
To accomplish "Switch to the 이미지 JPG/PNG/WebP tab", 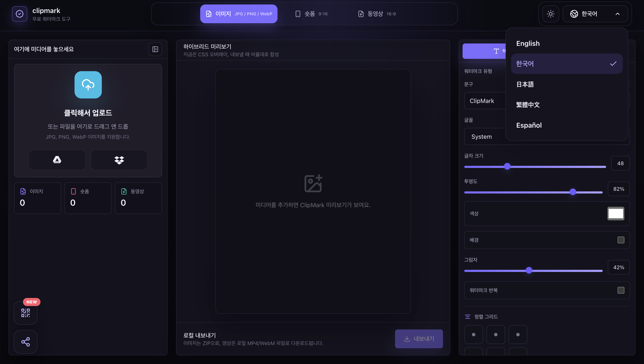I will (x=239, y=14).
